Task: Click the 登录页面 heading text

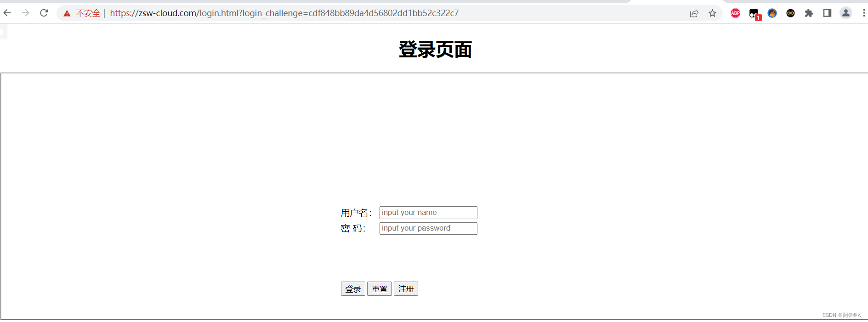Action: pos(435,50)
